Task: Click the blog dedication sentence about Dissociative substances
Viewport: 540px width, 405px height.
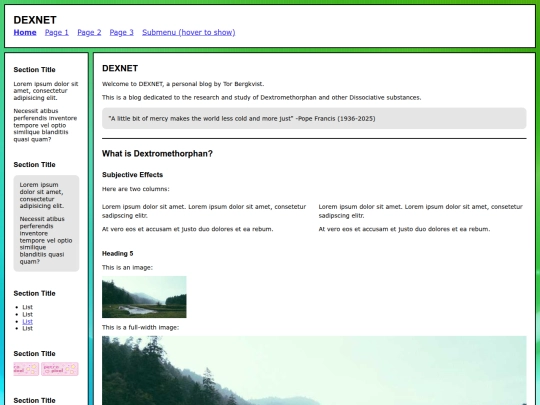Action: point(261,97)
